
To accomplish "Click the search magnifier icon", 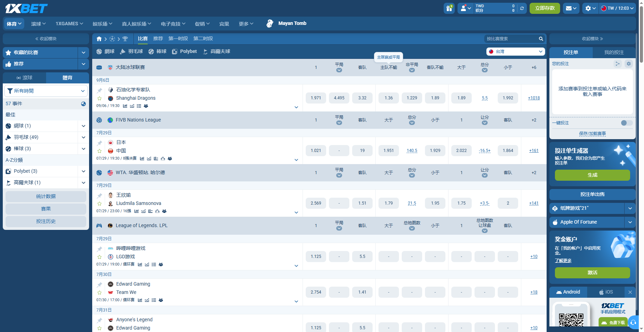I will tap(541, 39).
